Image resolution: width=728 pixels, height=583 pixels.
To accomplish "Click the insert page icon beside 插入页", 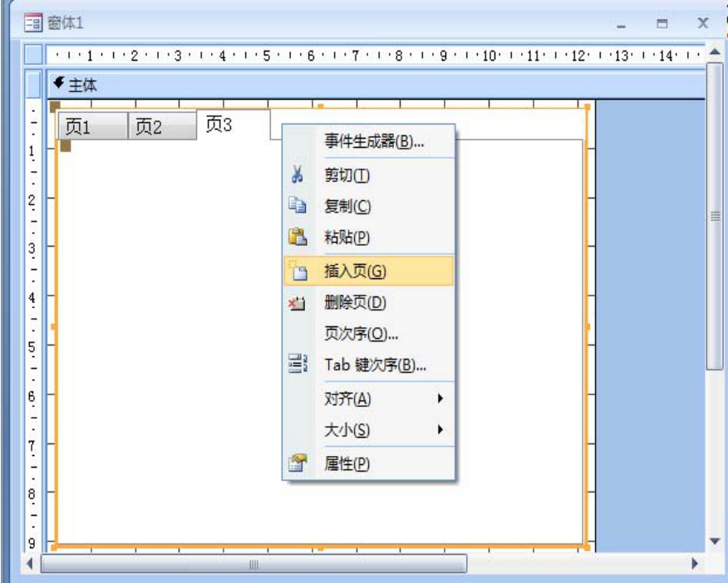I will pos(298,271).
